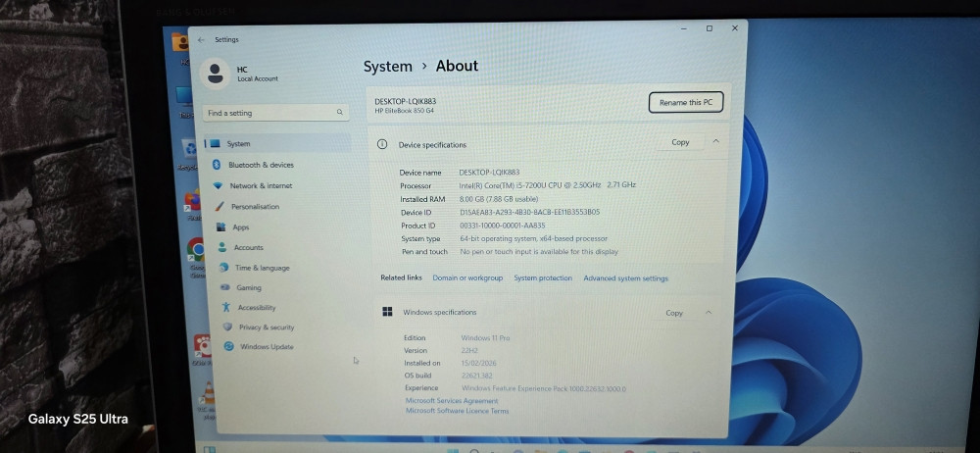Click the Time & language globe icon
This screenshot has width=980, height=453.
[223, 267]
